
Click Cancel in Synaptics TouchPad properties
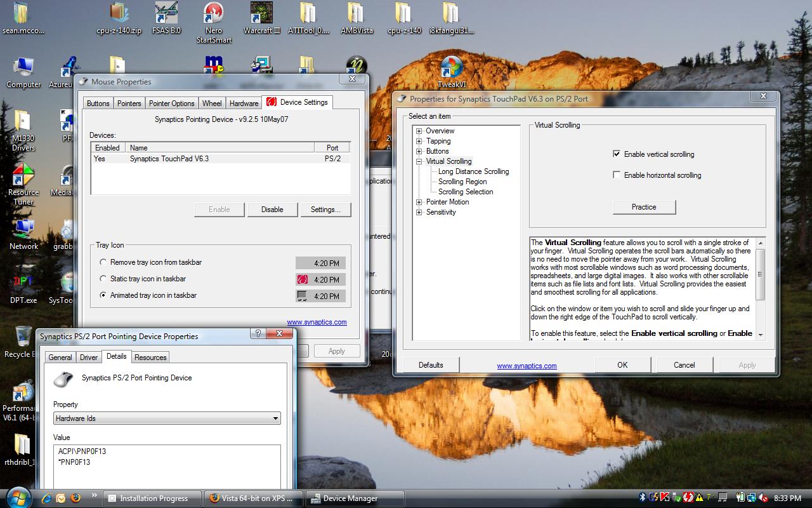coord(684,365)
